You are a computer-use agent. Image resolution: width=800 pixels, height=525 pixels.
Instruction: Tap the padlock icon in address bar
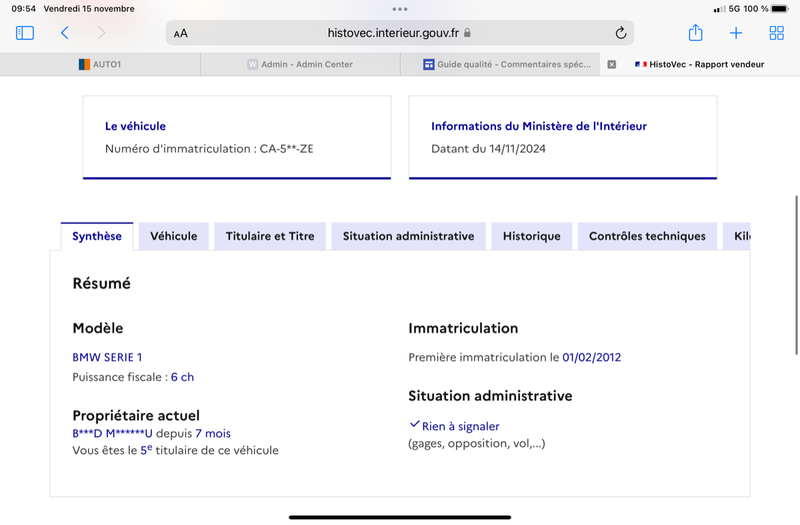pos(467,33)
